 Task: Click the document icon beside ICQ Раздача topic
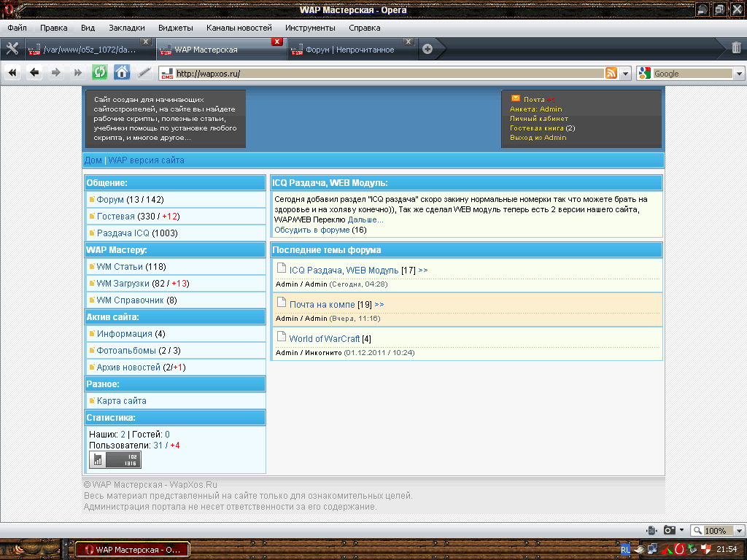click(x=282, y=268)
